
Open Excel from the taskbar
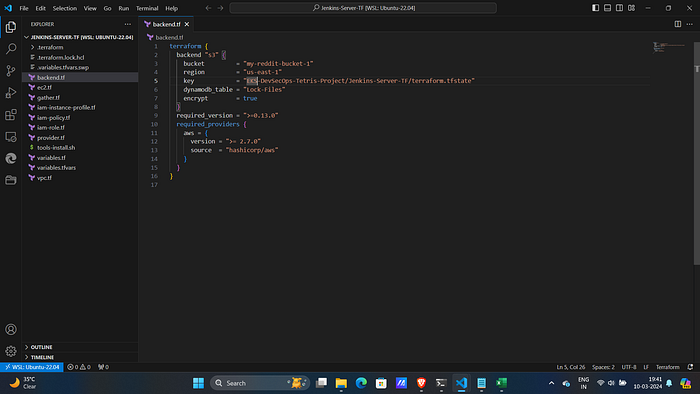[x=501, y=383]
